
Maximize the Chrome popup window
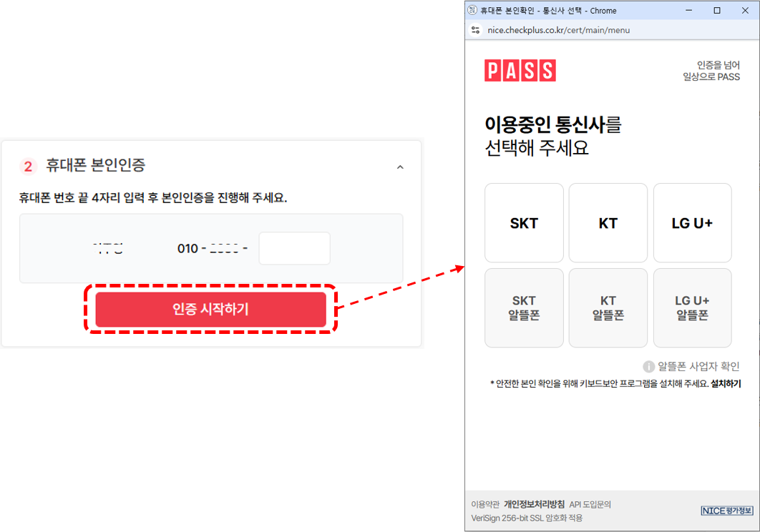tap(717, 10)
